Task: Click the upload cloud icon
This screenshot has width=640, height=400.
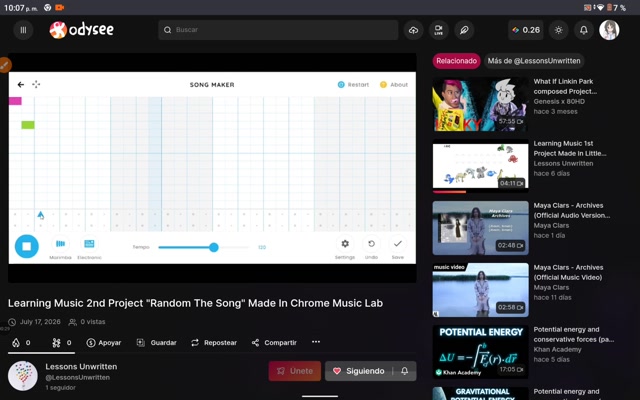Action: click(x=413, y=30)
